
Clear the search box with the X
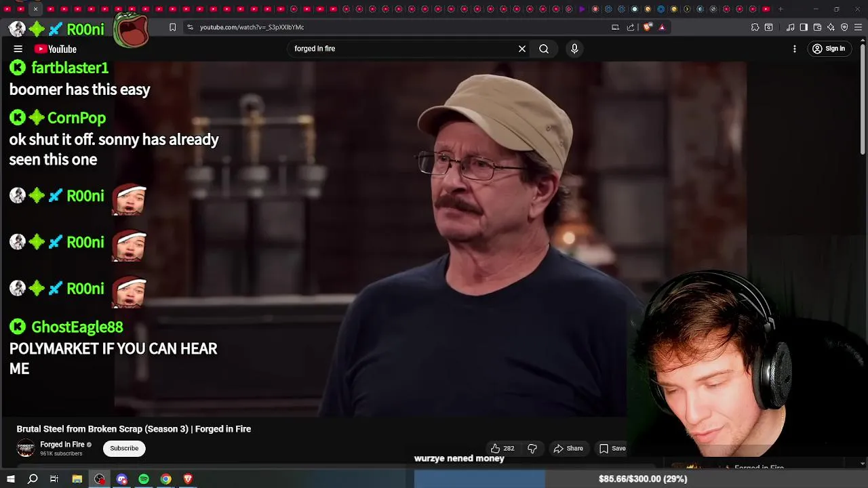(522, 49)
